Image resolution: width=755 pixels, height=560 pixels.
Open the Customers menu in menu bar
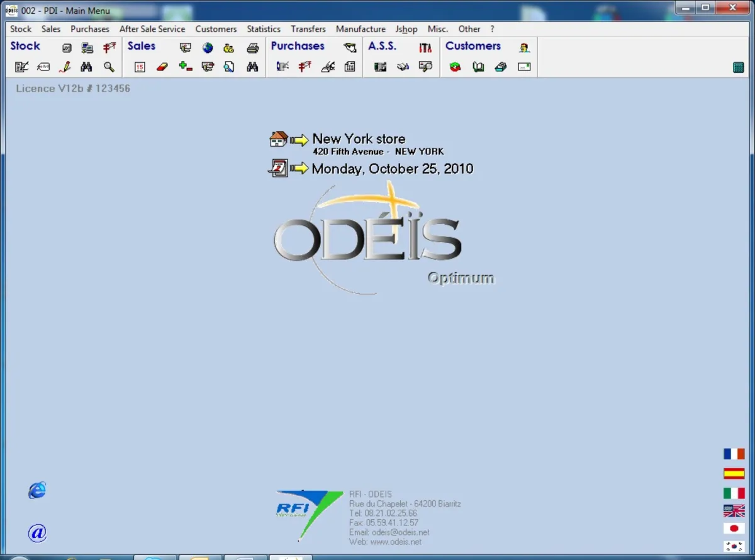(216, 29)
